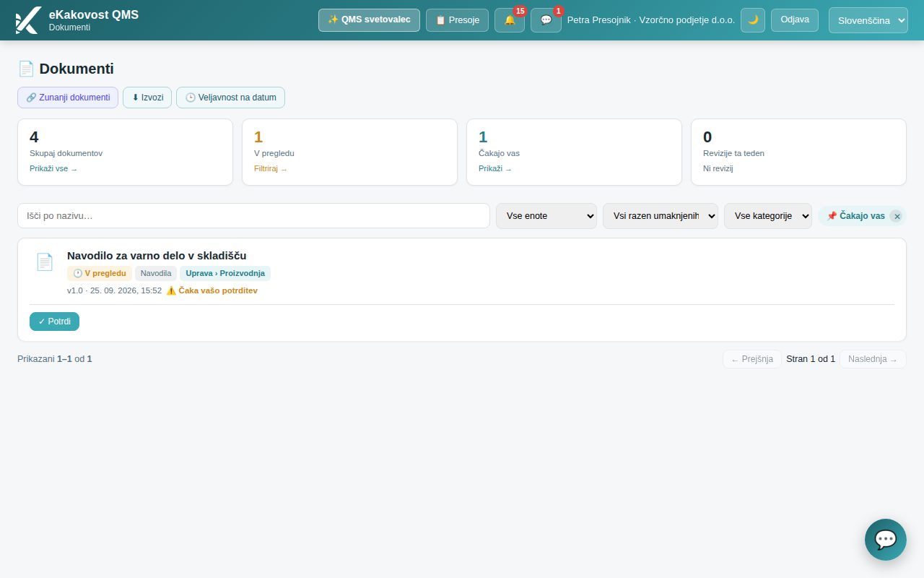Open Zunanji dokumenti

pos(68,98)
